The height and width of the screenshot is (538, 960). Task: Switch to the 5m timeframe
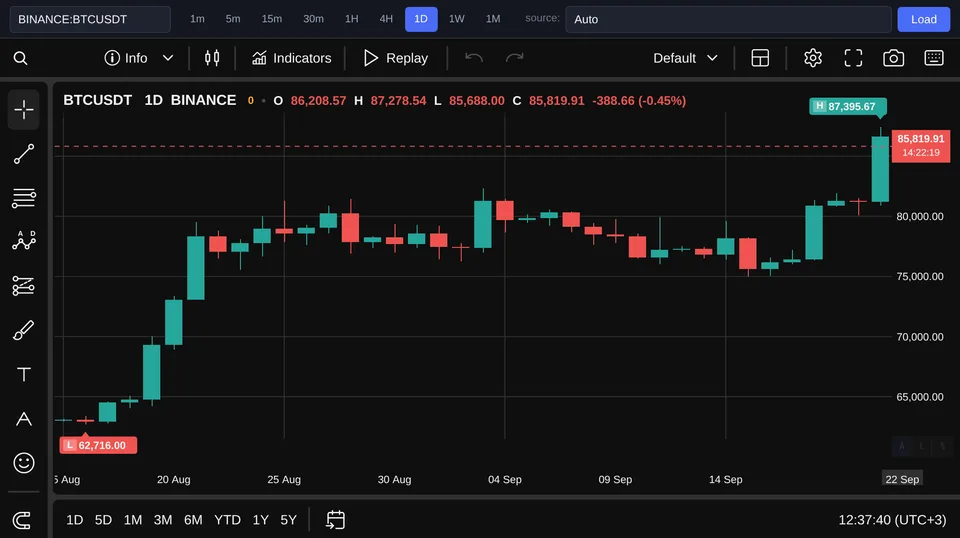(233, 19)
